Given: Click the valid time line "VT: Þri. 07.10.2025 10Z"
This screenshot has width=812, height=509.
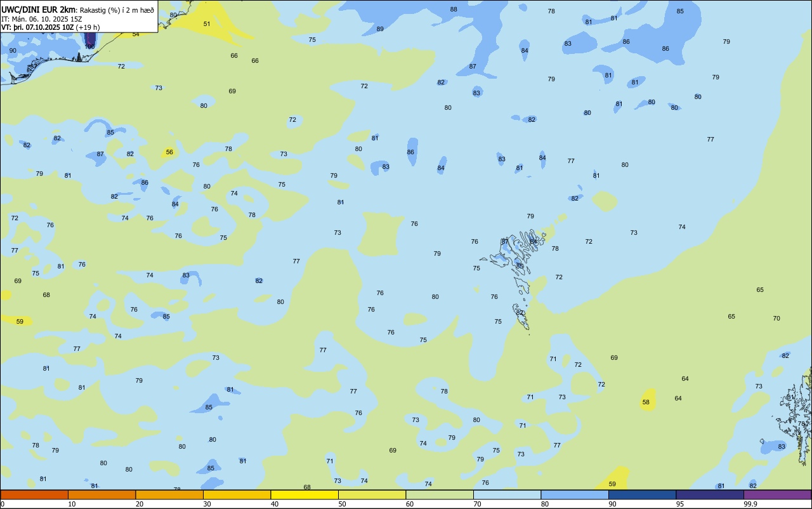Looking at the screenshot, I should 38,27.
